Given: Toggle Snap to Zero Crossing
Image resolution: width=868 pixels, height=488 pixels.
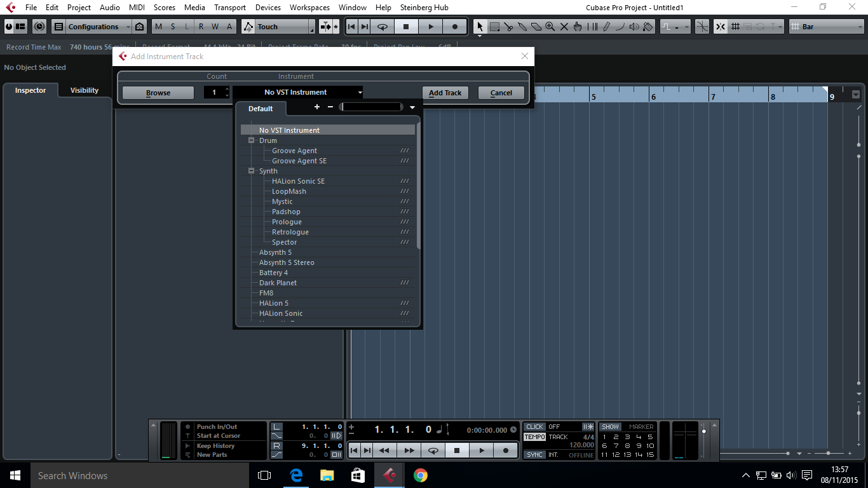Looking at the screenshot, I should coord(702,27).
